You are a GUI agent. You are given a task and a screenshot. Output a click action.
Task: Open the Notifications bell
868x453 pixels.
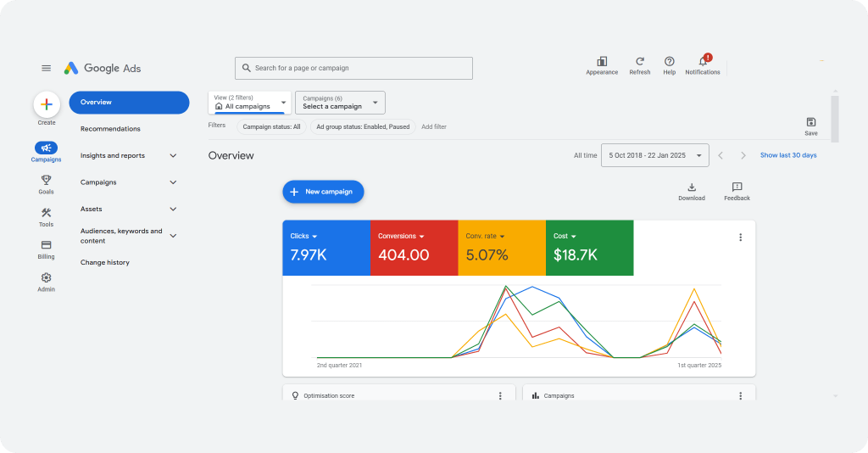[703, 62]
